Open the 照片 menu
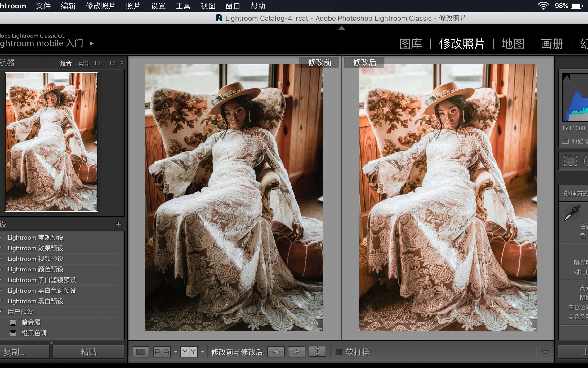The image size is (588, 368). [133, 6]
